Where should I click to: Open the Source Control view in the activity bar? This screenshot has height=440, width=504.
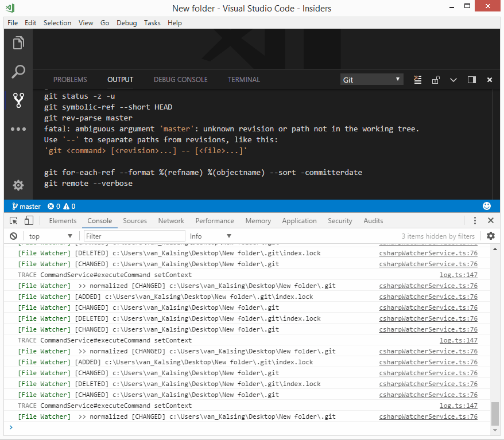pos(18,100)
